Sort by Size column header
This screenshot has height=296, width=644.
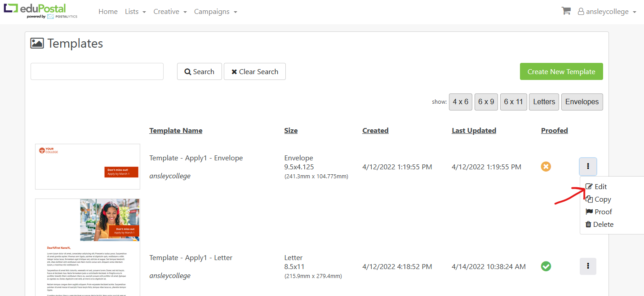click(291, 131)
